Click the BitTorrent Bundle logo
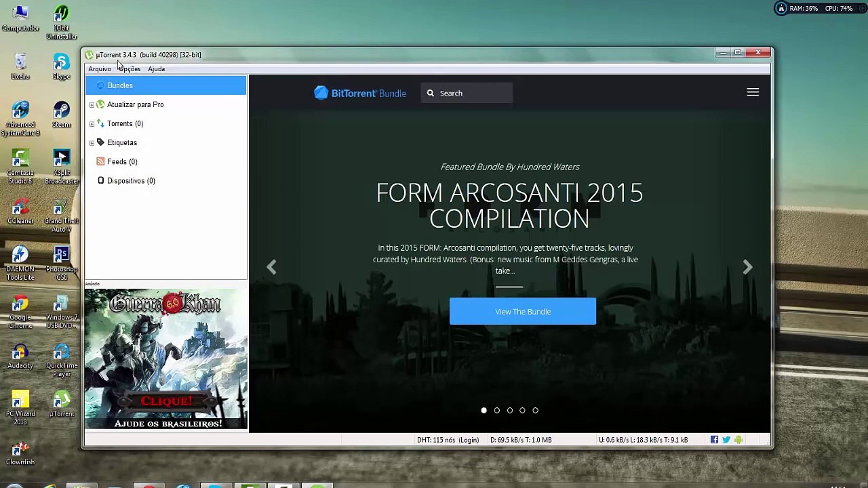Viewport: 868px width, 488px height. (x=359, y=93)
